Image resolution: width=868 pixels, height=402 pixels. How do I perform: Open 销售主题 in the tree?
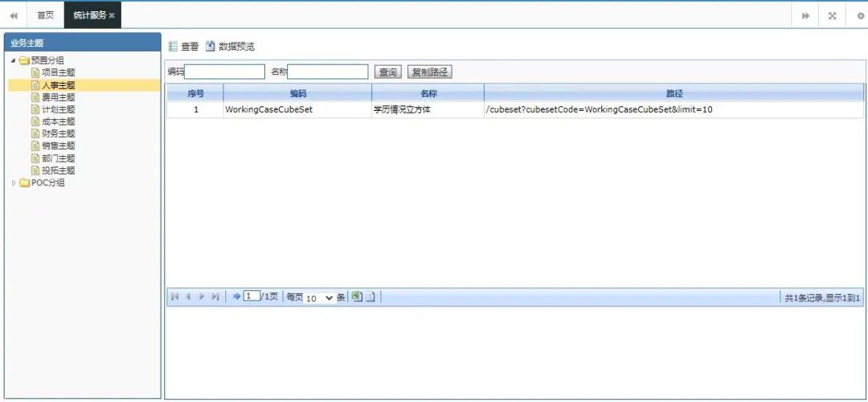[58, 146]
